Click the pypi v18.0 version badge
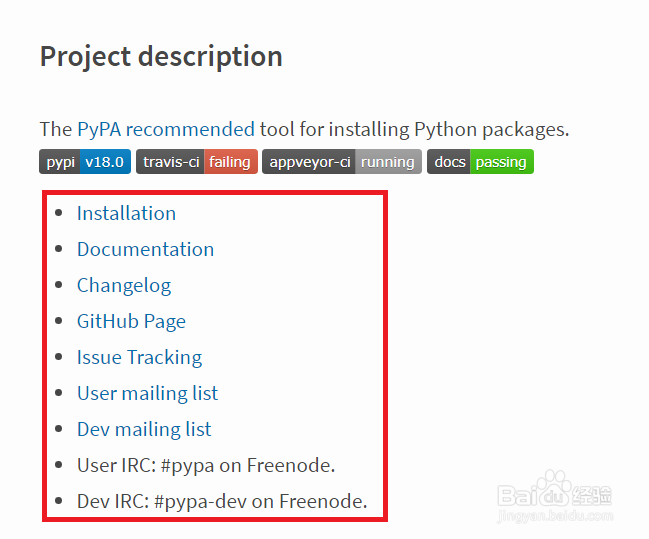649x539 pixels. [x=85, y=162]
